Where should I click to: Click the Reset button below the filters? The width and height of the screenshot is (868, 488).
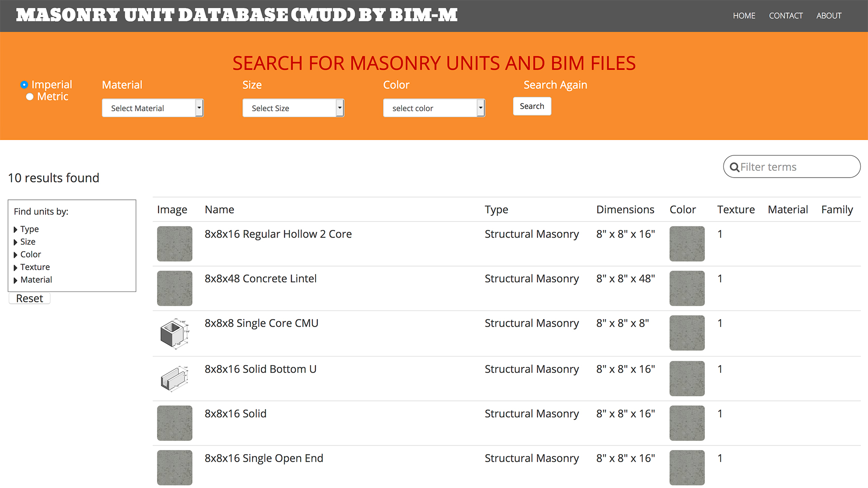click(29, 298)
